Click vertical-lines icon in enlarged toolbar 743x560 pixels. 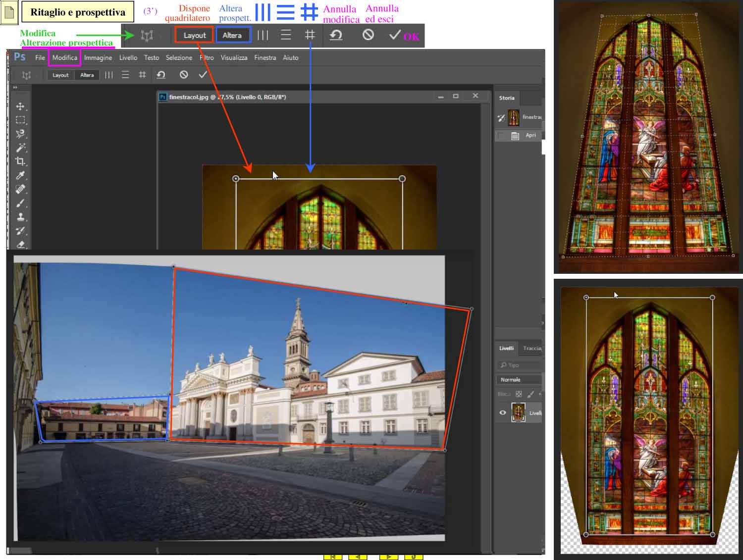click(263, 35)
